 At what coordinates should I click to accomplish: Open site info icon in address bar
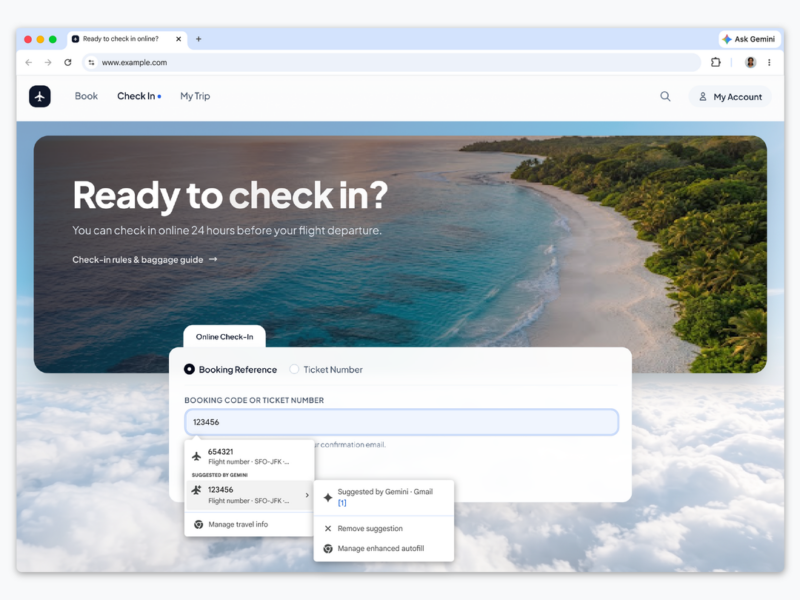coord(91,62)
